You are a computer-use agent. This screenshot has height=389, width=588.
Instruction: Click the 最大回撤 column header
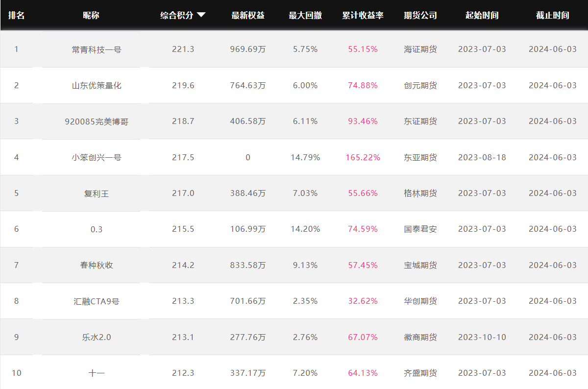coord(305,15)
